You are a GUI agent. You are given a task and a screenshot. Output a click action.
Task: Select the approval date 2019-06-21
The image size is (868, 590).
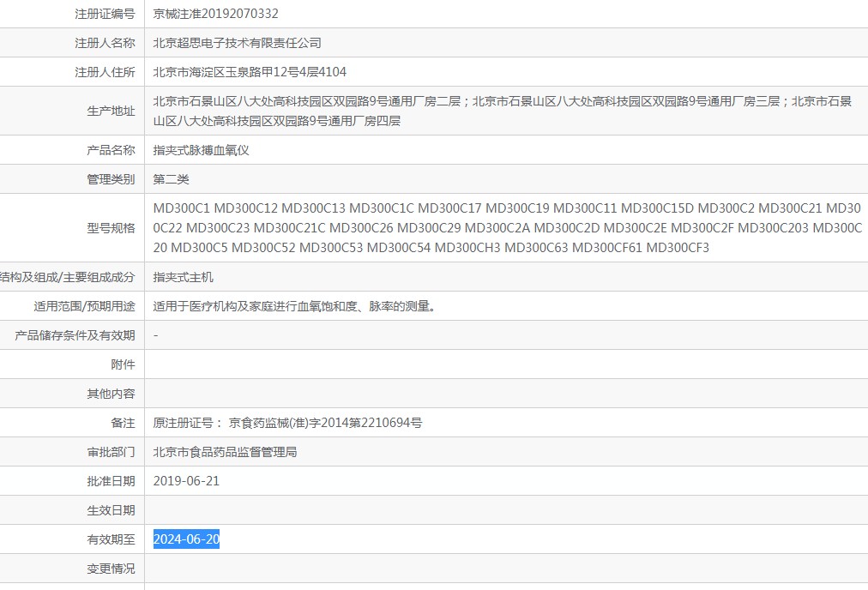[x=187, y=481]
